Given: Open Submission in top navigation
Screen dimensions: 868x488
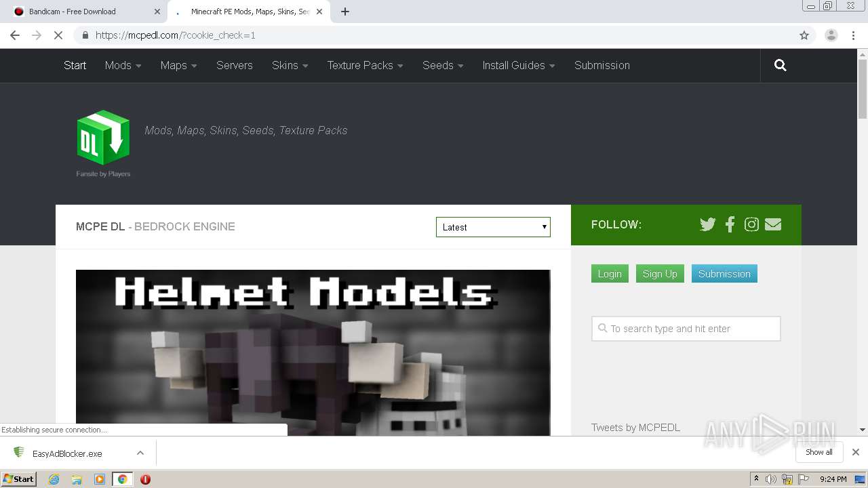Looking at the screenshot, I should pos(602,65).
